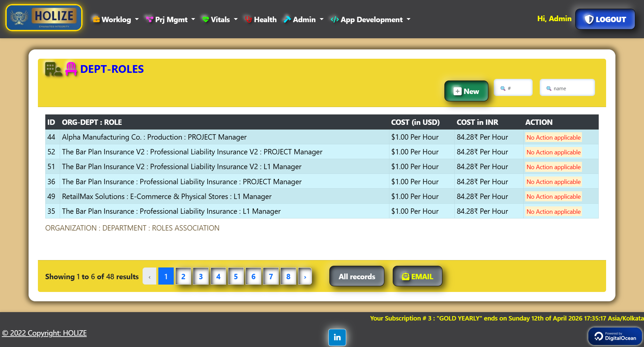The width and height of the screenshot is (644, 347).
Task: Expand the Admin dropdown arrow
Action: point(322,19)
